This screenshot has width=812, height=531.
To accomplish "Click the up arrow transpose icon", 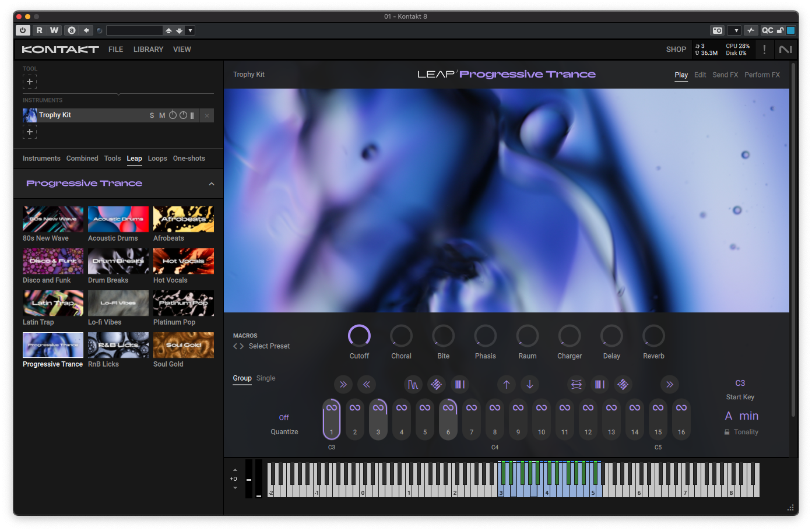I will [x=507, y=384].
